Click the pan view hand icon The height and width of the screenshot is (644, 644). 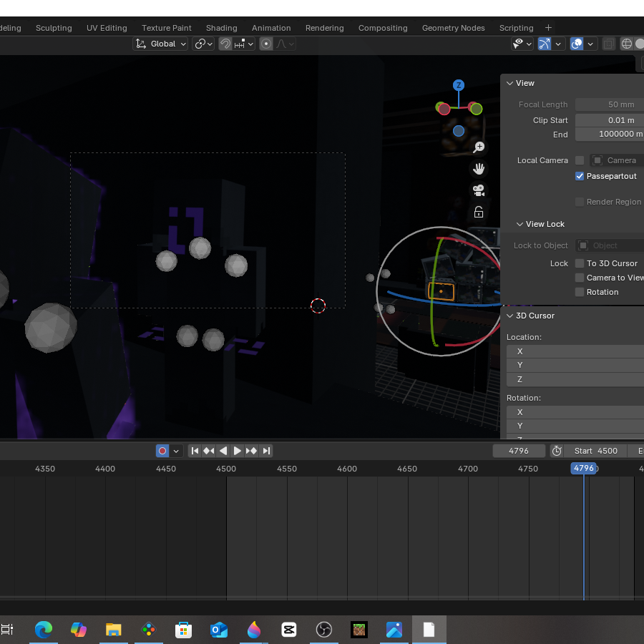[479, 169]
